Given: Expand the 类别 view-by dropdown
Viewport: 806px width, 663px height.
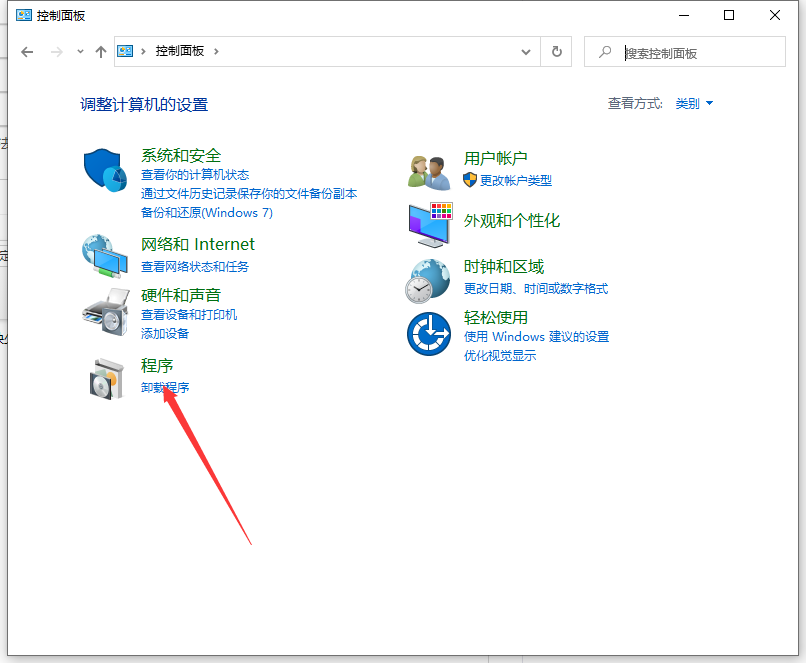Looking at the screenshot, I should pos(694,104).
